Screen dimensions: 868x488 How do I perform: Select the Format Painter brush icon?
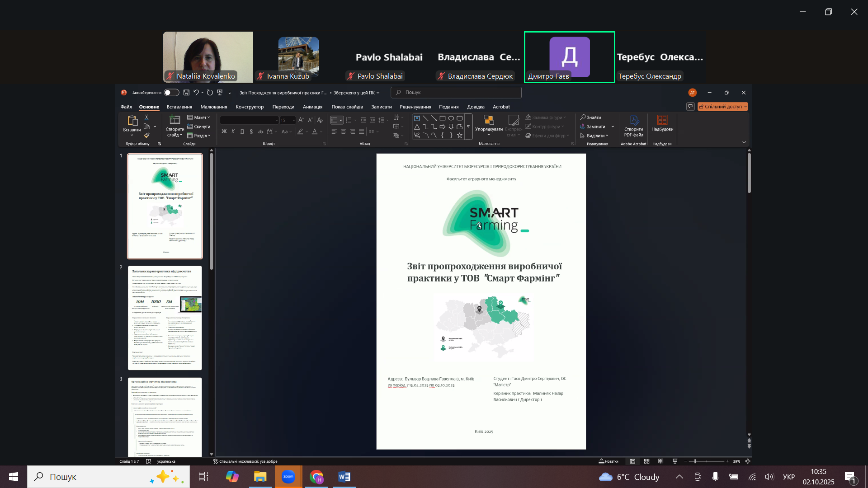tap(146, 136)
